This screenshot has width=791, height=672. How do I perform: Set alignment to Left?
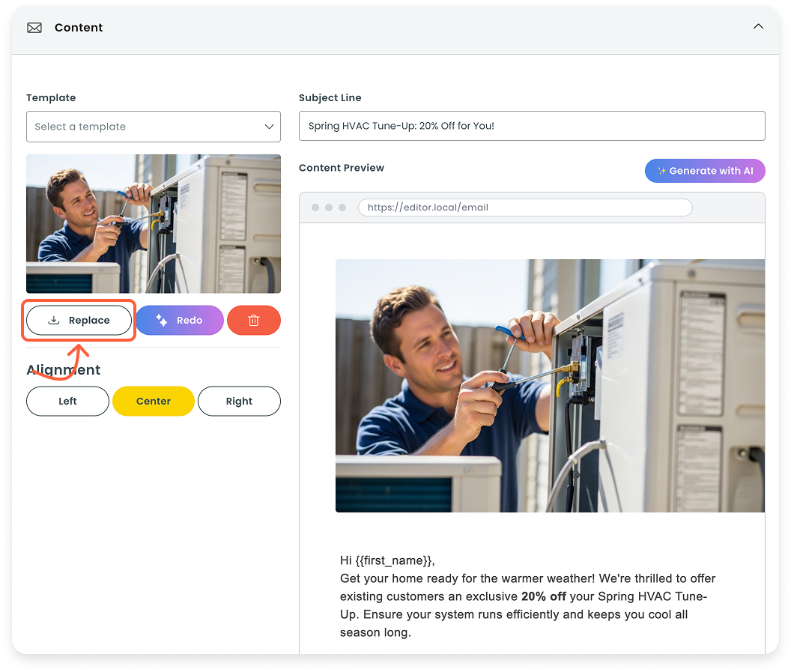pos(67,402)
